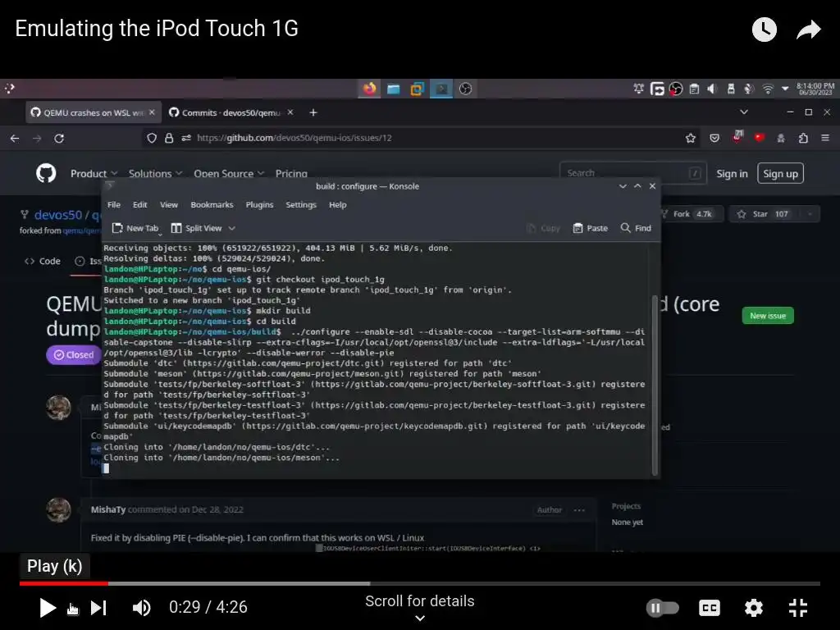
Task: Open the Edit menu in Konsole
Action: coord(139,204)
